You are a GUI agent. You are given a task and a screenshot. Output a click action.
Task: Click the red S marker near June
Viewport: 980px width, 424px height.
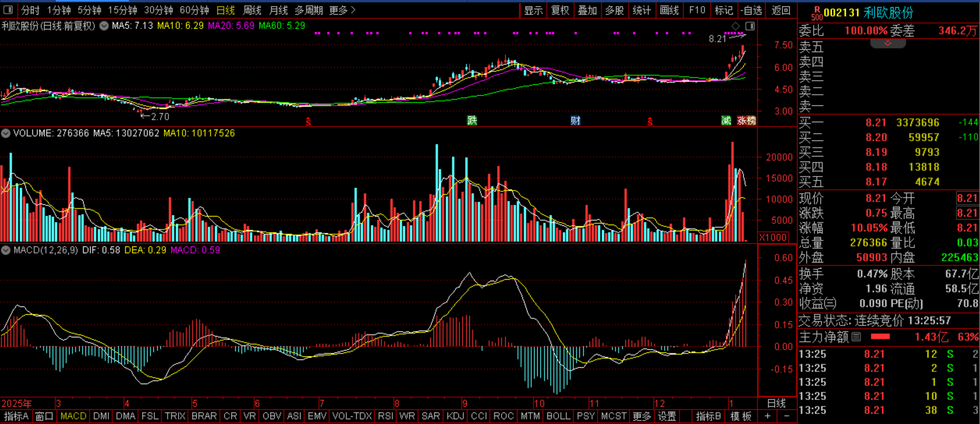(308, 122)
